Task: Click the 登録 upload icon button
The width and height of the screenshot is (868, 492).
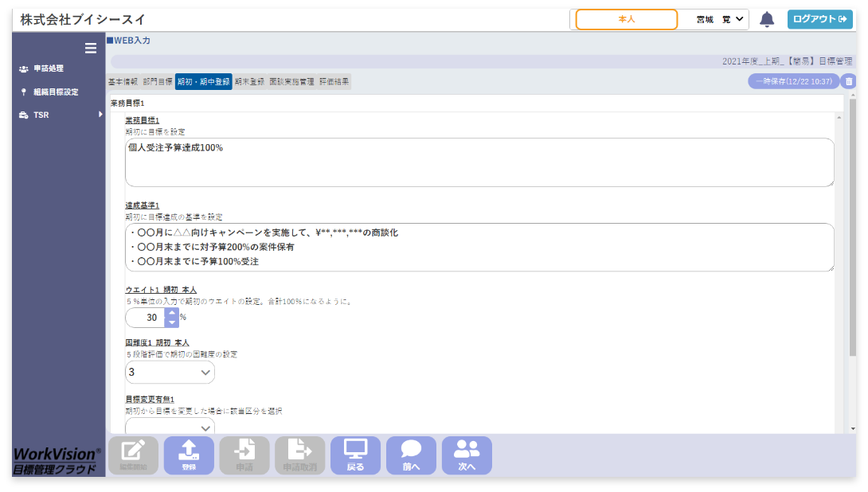Action: click(x=189, y=455)
